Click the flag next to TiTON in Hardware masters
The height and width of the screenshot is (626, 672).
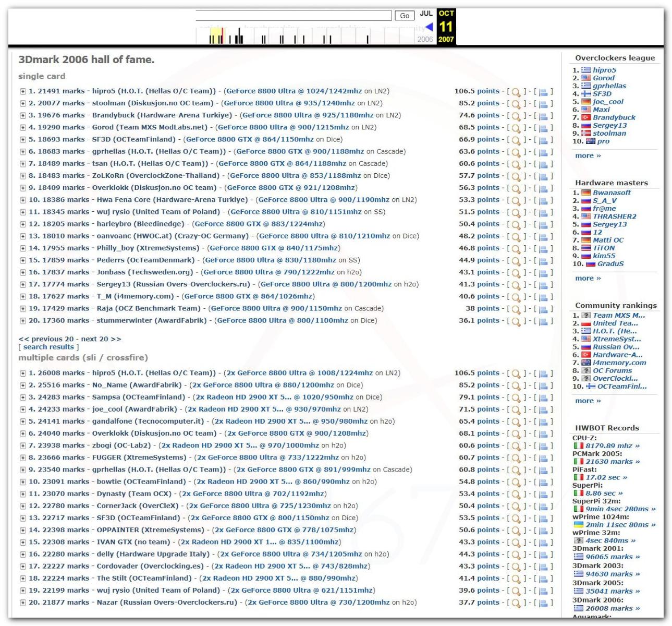(x=586, y=248)
